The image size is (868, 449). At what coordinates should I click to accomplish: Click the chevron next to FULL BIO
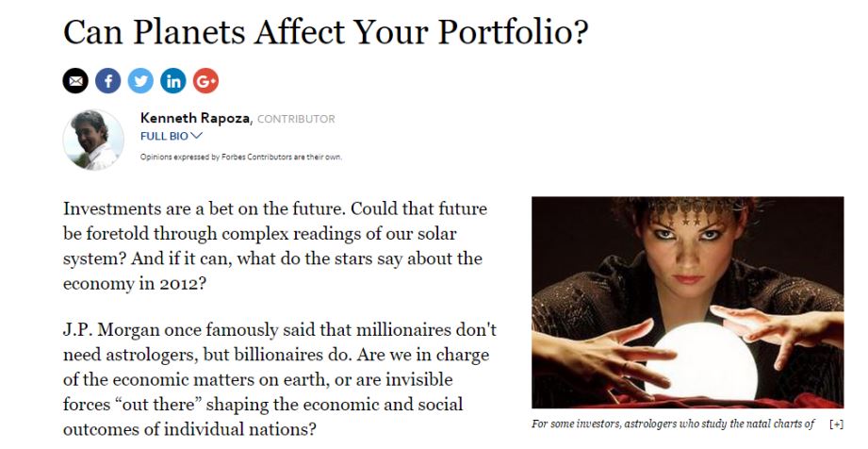197,136
